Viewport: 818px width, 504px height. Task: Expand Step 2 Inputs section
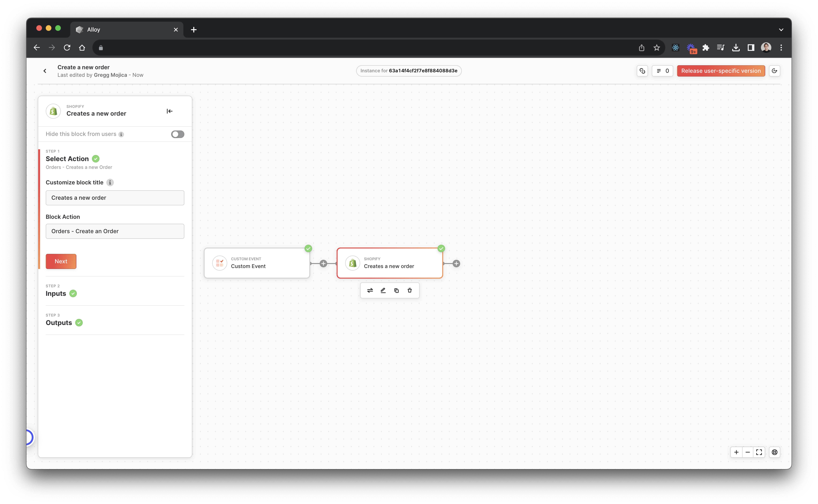115,291
